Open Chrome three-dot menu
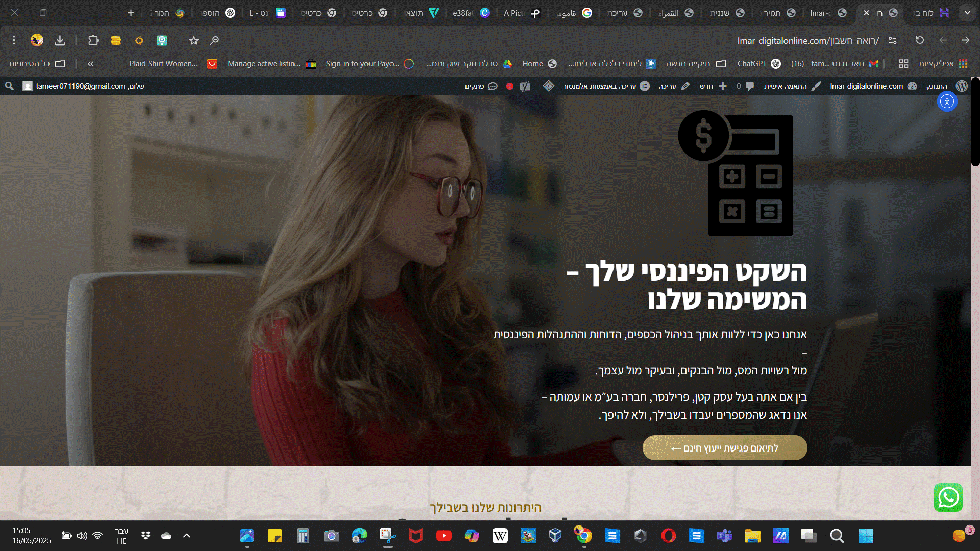Viewport: 980px width, 551px height. 14,40
